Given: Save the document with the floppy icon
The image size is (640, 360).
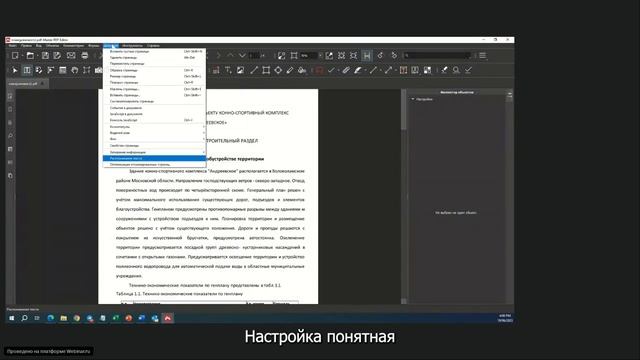Looking at the screenshot, I should pyautogui.click(x=45, y=56).
